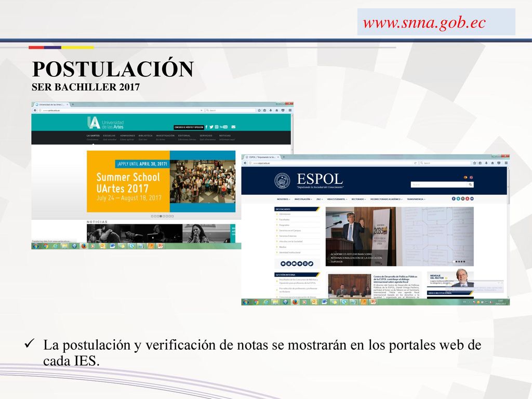This screenshot has width=532, height=399.
Task: Open Facultades link under ESPOL Destacados
Action: [284, 220]
